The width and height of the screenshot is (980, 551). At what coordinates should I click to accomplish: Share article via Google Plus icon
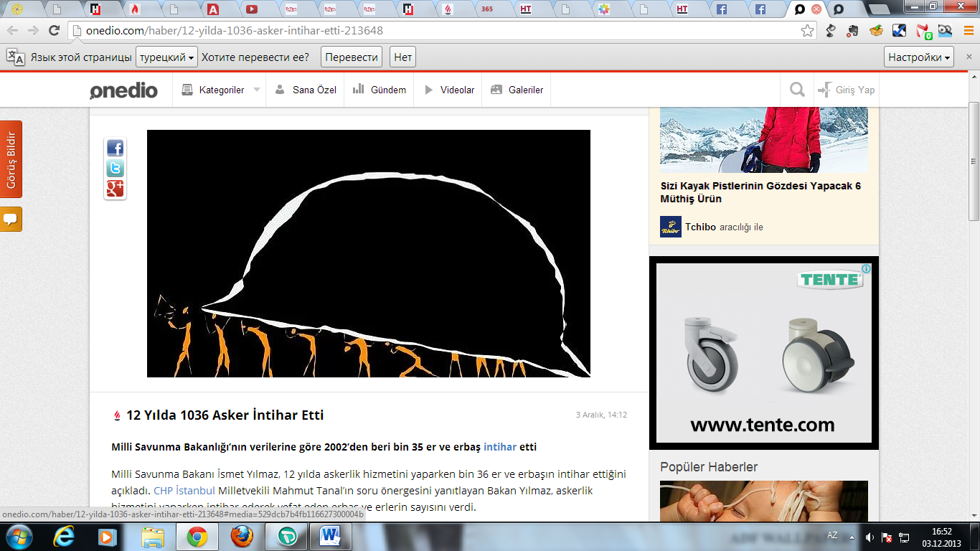coord(115,189)
